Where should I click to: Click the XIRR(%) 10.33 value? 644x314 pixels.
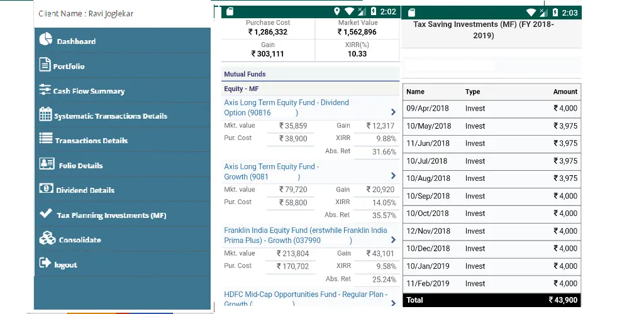coord(357,54)
